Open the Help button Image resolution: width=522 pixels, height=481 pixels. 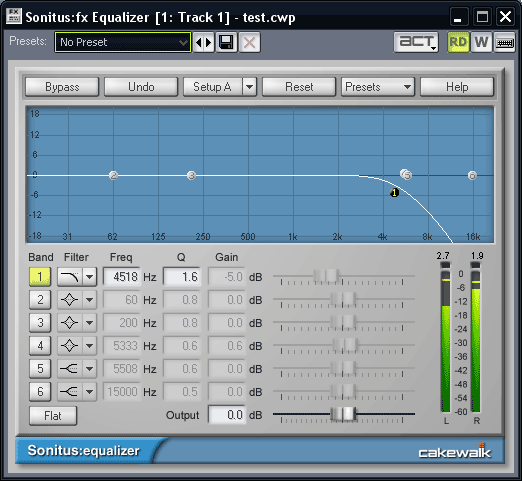[457, 87]
